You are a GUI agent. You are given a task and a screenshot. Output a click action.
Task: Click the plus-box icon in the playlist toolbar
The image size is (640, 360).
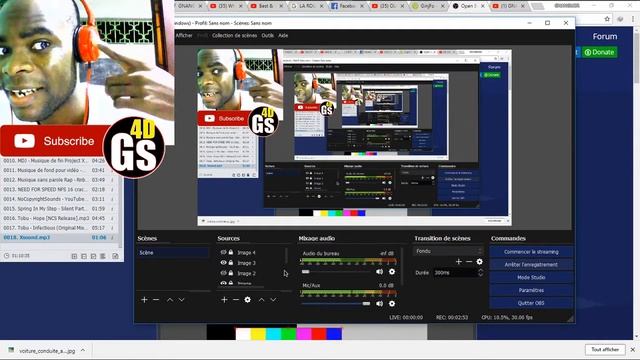pos(74,256)
